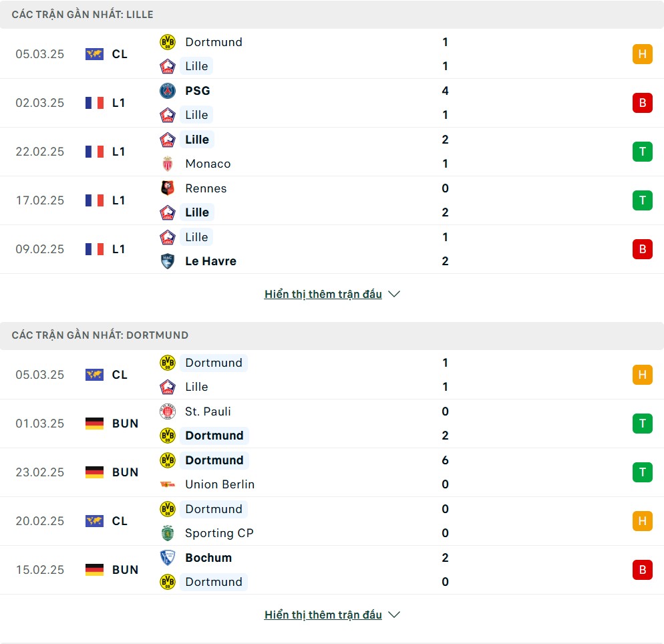Expand more Lille matches via chevron arrow
664x644 pixels.
tap(394, 294)
